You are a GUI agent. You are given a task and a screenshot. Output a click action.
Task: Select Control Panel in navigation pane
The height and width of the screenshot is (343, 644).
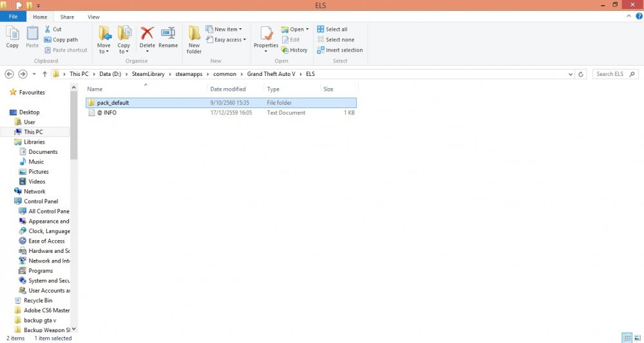pos(36,201)
